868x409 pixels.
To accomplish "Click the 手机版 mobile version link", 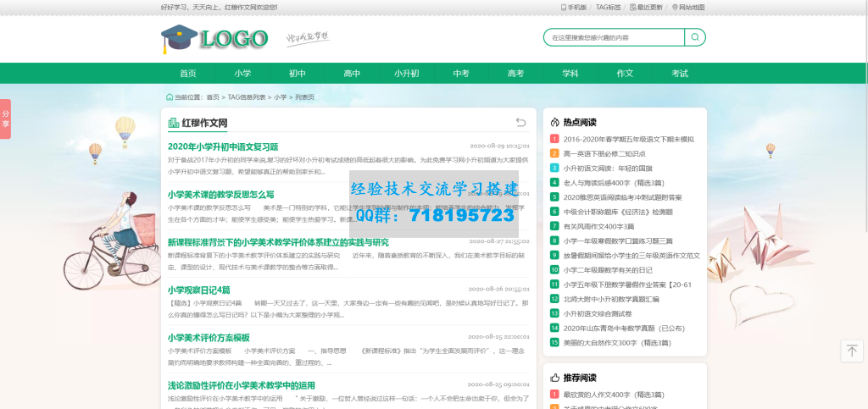I will point(575,7).
